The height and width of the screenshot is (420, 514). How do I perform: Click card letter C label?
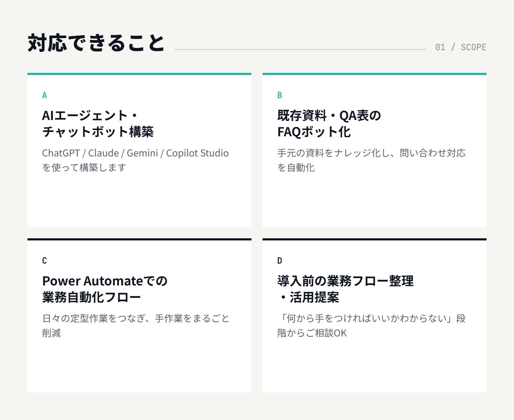[45, 261]
